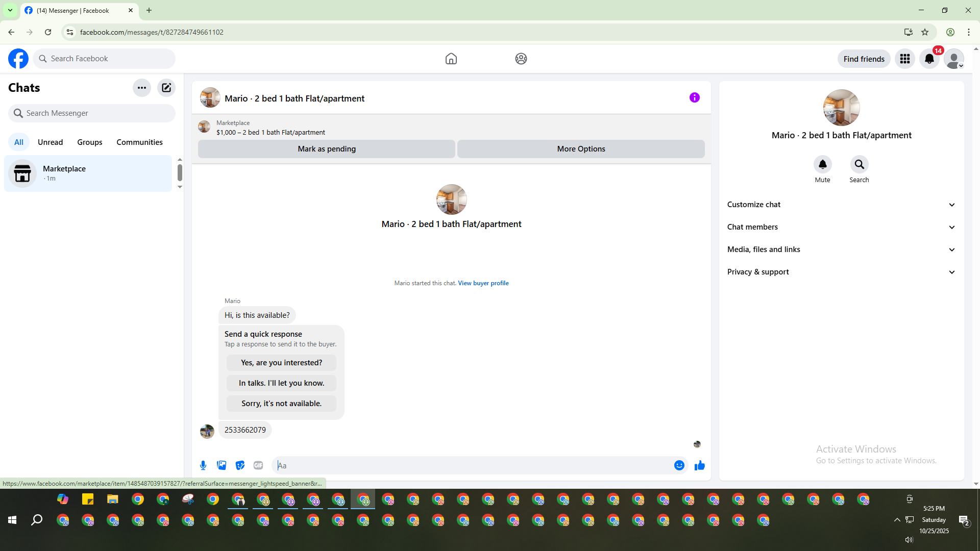Expand the Customize chat section
The image size is (980, 551).
841,205
